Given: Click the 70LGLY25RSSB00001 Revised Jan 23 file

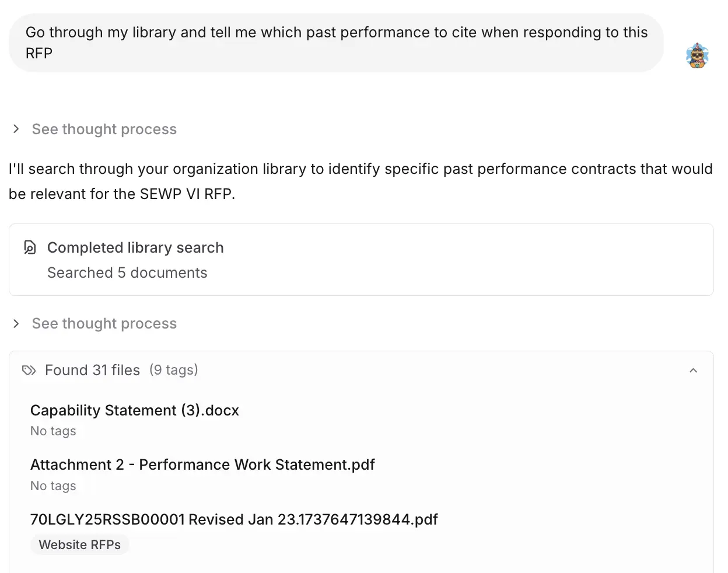Looking at the screenshot, I should 234,519.
